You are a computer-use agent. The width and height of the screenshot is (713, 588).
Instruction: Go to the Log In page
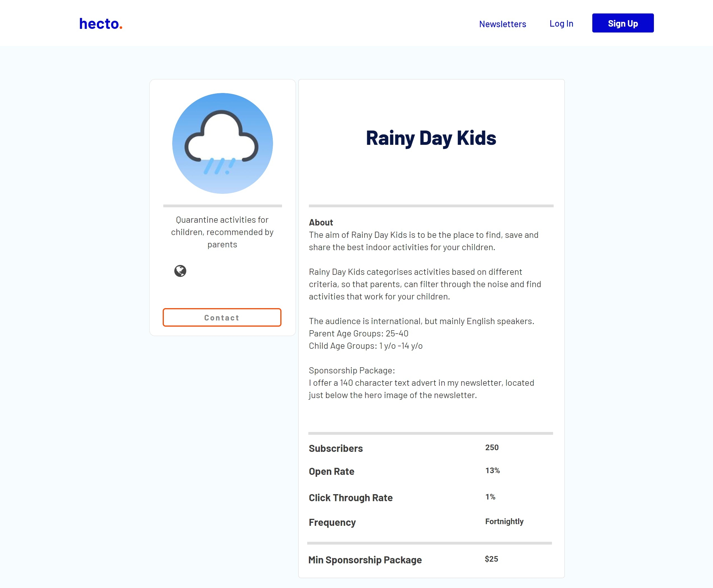point(561,24)
